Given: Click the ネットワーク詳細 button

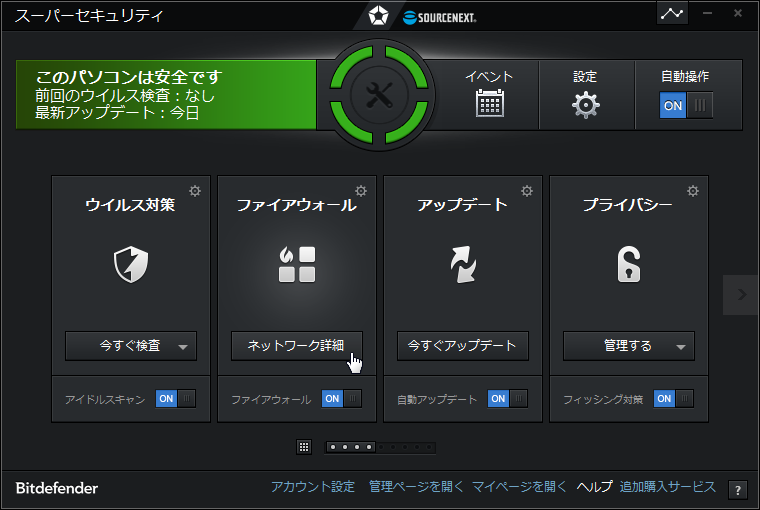Looking at the screenshot, I should coord(297,346).
